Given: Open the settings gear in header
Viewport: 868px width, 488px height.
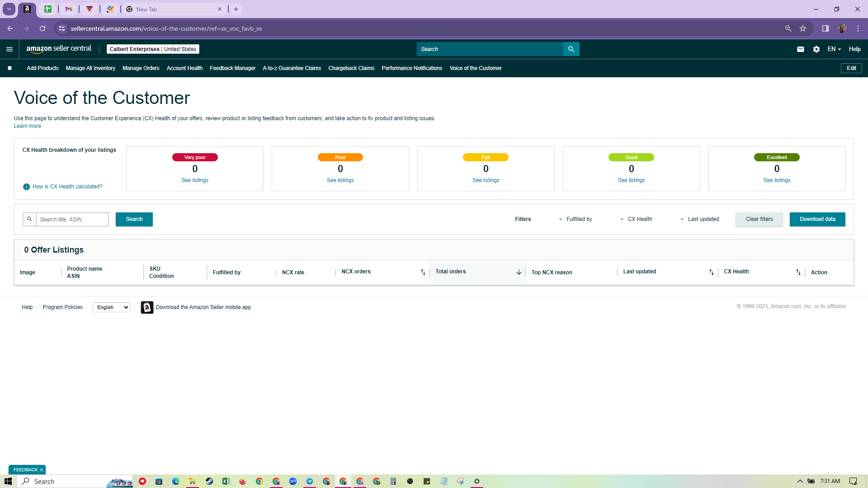Looking at the screenshot, I should pos(816,49).
